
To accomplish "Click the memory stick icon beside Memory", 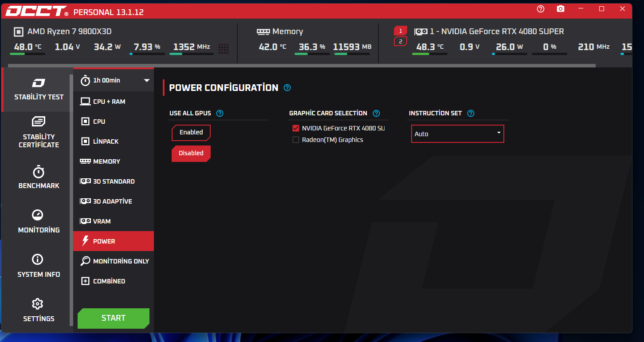I will pyautogui.click(x=263, y=31).
